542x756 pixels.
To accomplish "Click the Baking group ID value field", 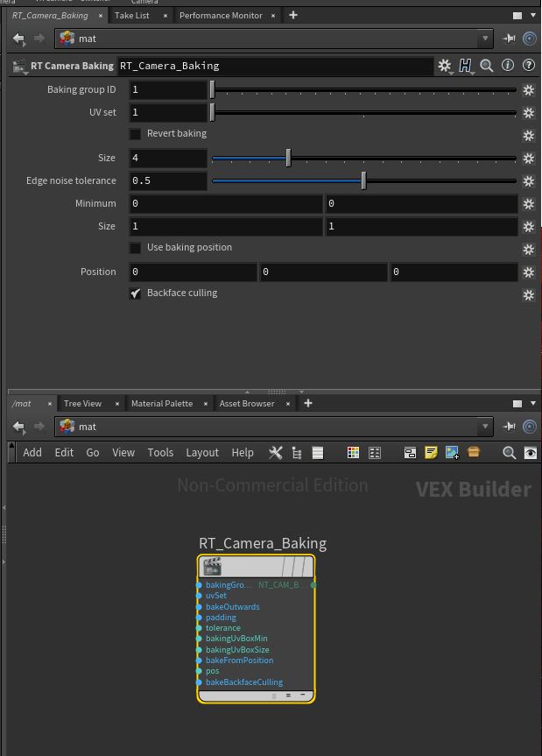I will 168,90.
